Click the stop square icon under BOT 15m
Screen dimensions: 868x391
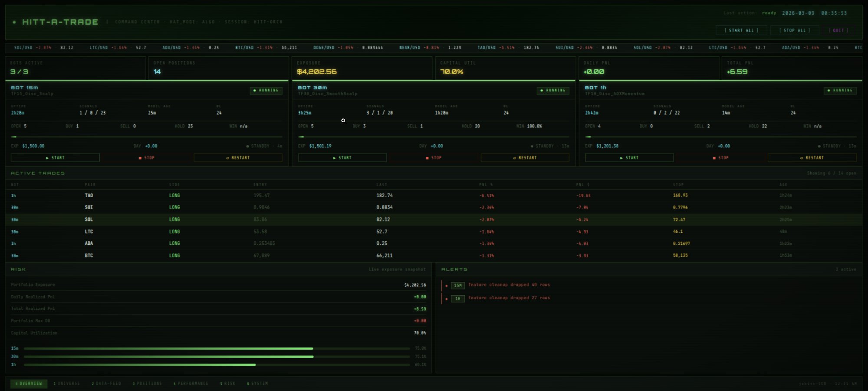[141, 158]
